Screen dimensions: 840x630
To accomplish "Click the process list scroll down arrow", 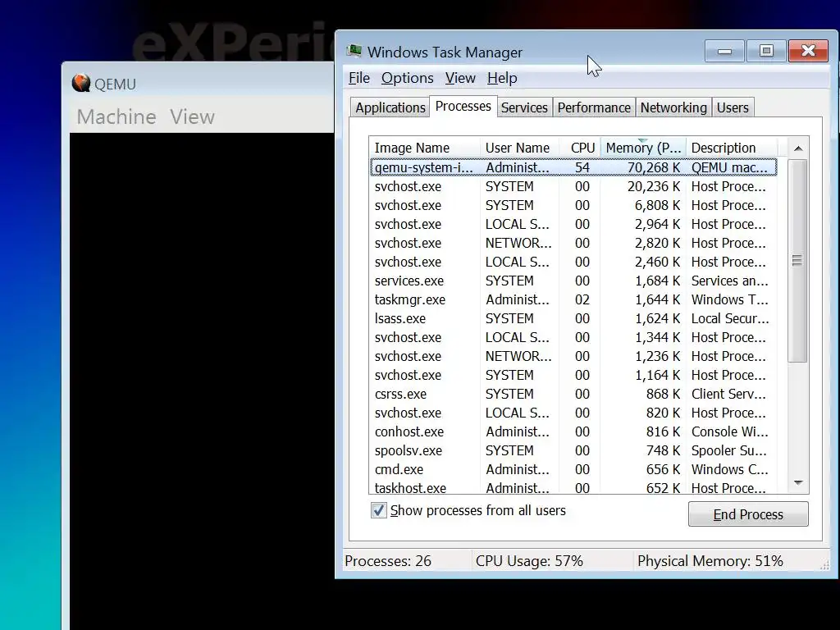I will 798,483.
